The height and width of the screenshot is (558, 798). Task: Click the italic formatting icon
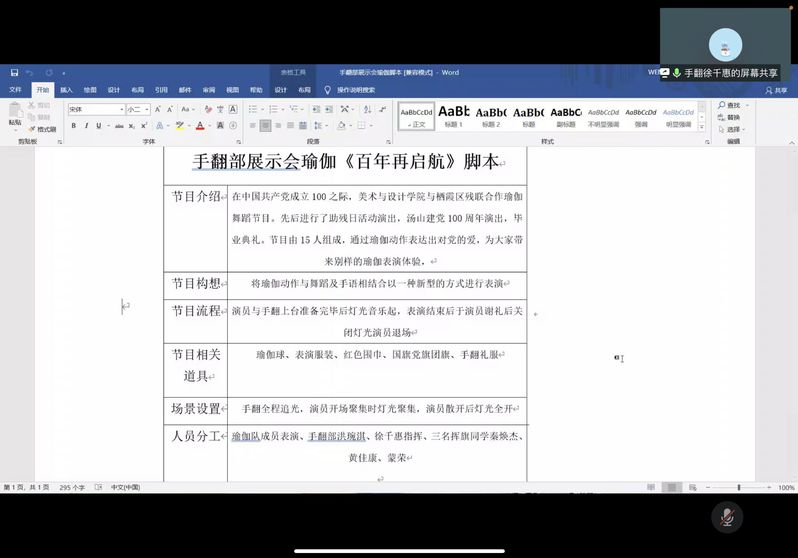(x=87, y=126)
